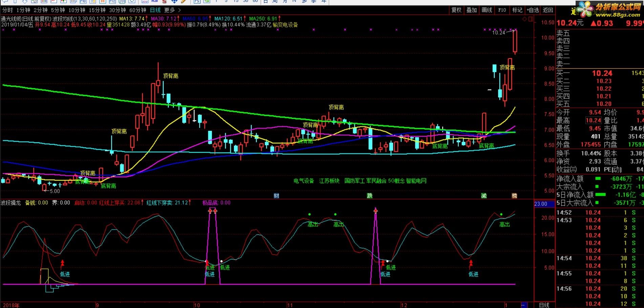Screen dimensions: 644x308
Task: Click the 14:52 trade tick row
Action: click(x=600, y=213)
